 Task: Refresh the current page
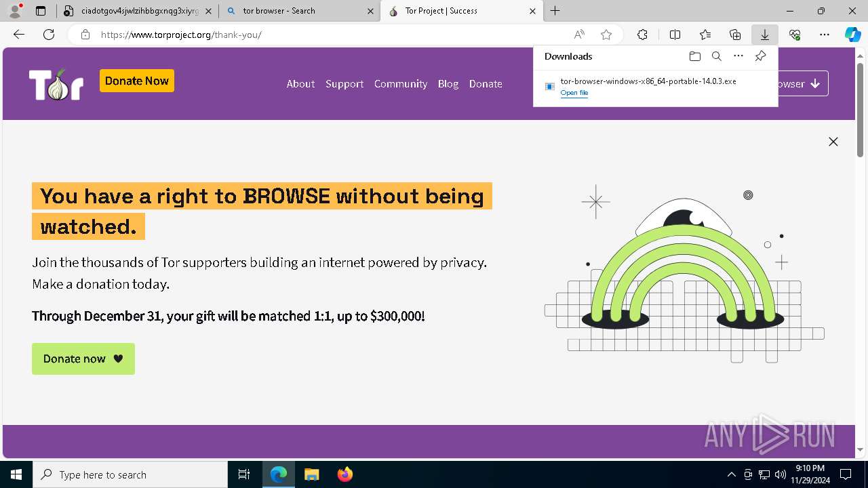pyautogui.click(x=49, y=35)
